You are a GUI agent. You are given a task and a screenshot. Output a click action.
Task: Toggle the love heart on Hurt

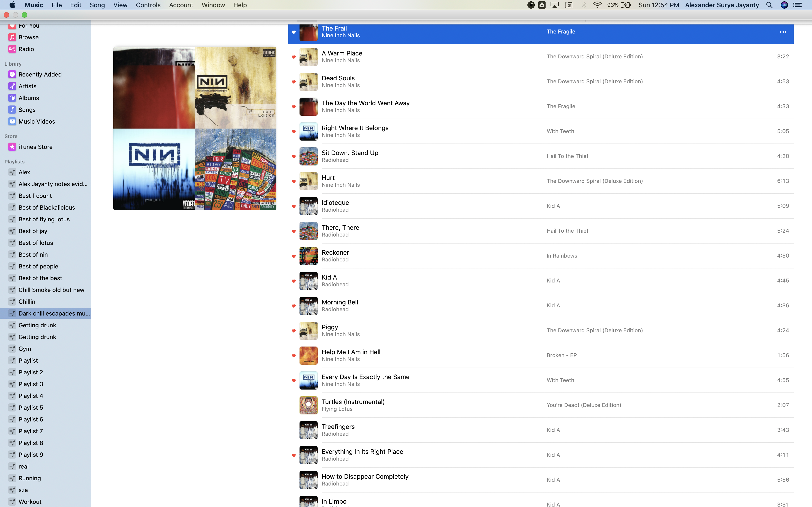coord(294,181)
